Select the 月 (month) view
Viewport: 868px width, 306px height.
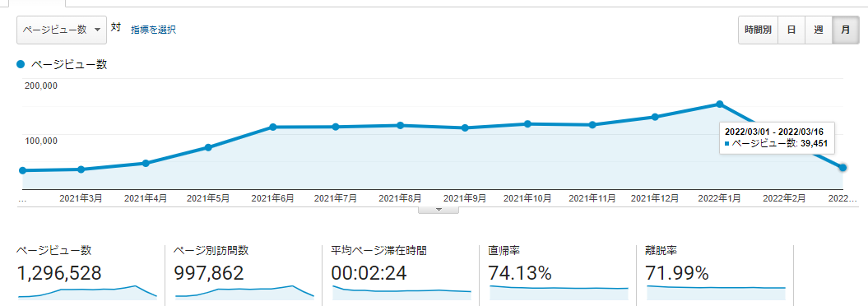(846, 30)
